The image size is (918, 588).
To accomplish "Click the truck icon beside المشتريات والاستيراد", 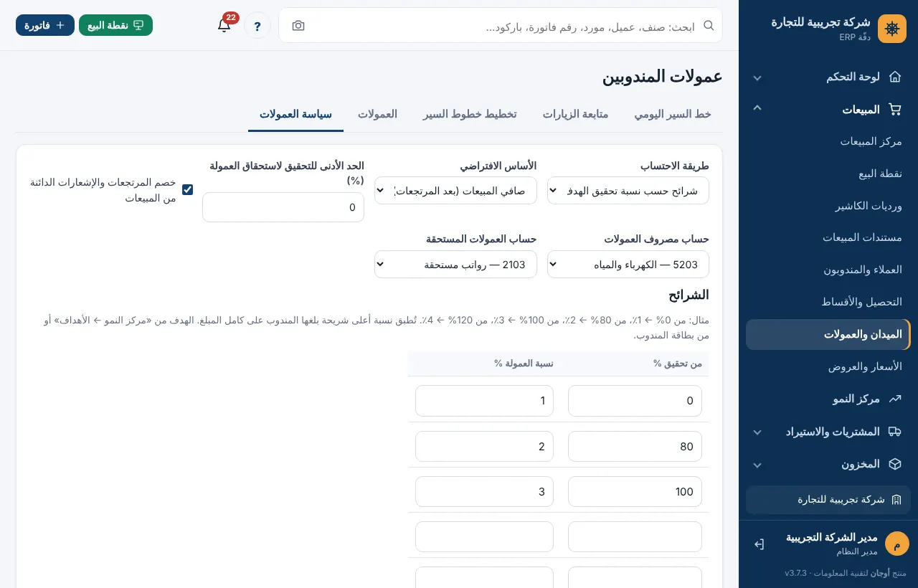I will tap(894, 432).
